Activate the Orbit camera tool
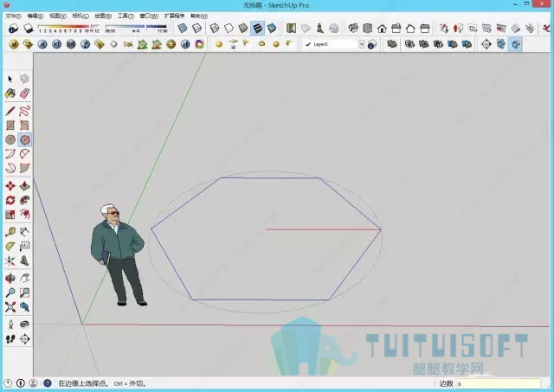 tap(10, 279)
